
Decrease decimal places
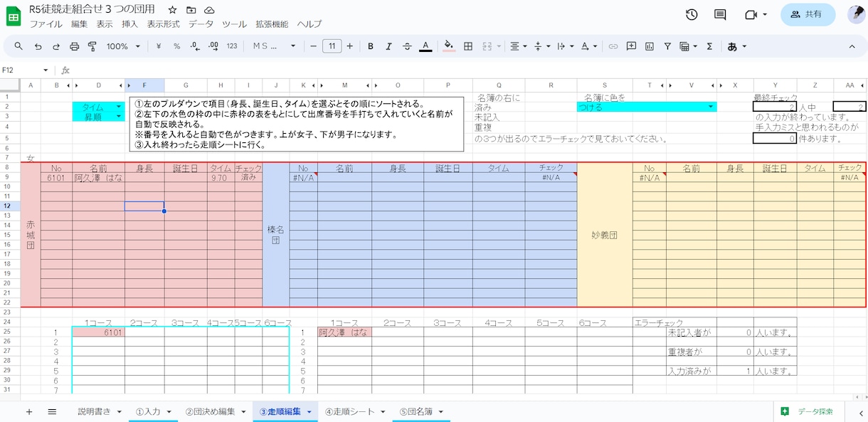coord(195,46)
